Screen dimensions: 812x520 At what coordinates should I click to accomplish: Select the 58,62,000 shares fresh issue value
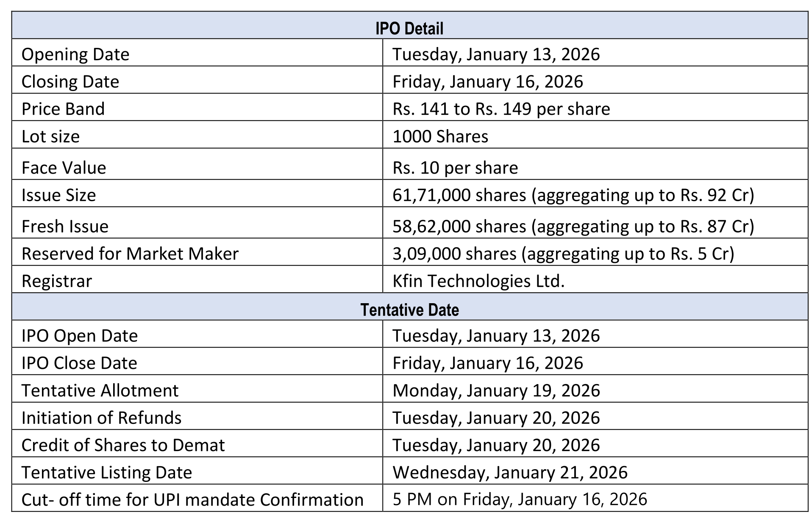[x=573, y=226]
